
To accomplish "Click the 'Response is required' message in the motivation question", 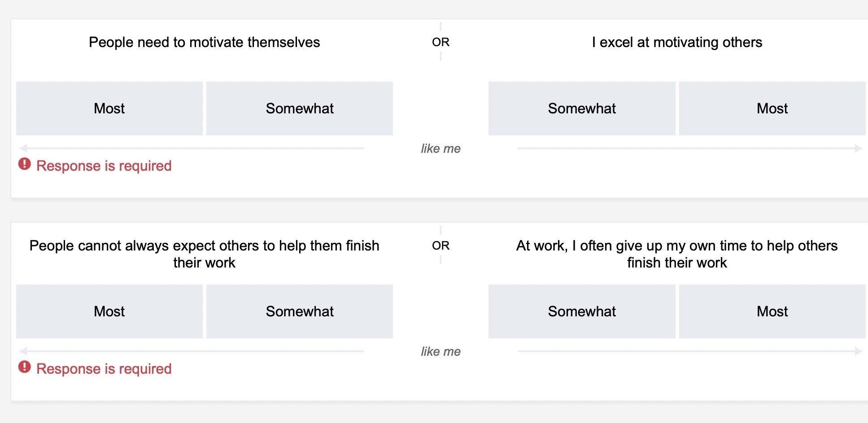I will [x=104, y=166].
